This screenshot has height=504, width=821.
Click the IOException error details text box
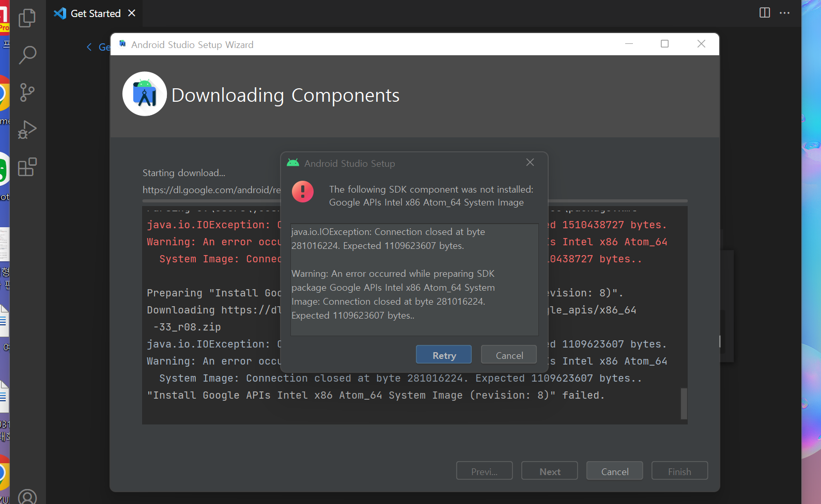point(414,279)
